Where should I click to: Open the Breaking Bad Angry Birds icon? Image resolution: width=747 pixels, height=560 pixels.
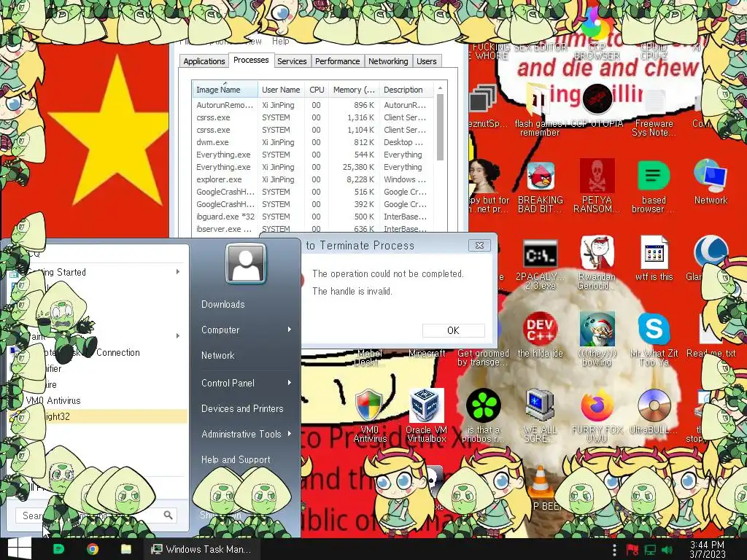coord(541,176)
